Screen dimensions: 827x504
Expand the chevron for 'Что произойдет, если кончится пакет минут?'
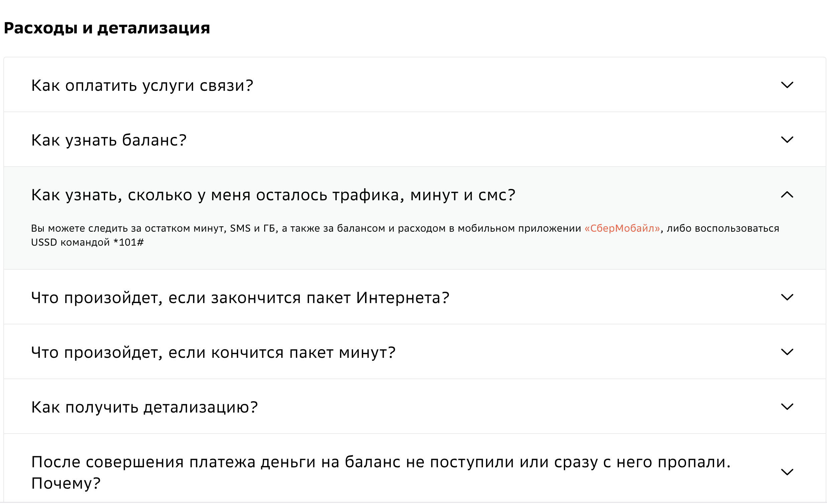point(787,352)
